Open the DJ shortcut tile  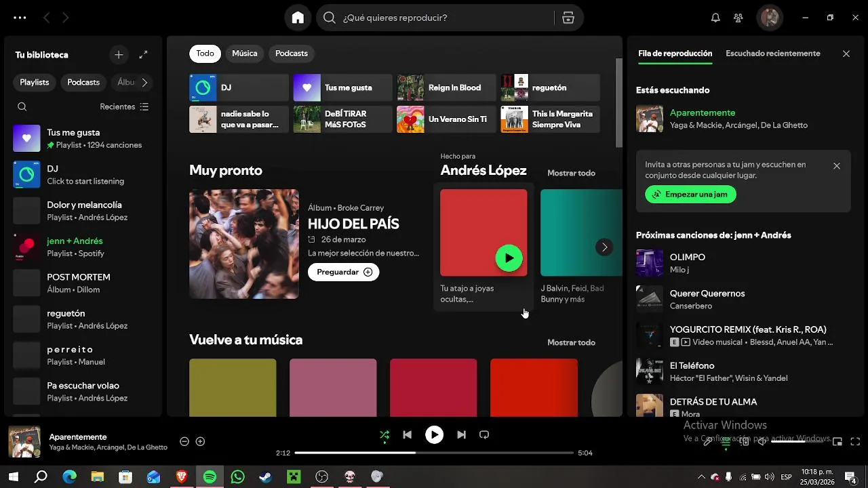pos(239,87)
